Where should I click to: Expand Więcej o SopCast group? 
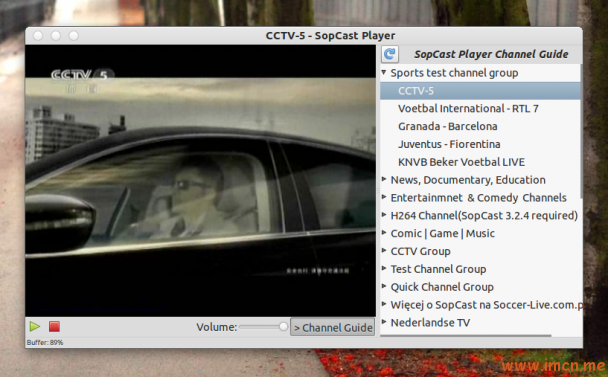[383, 304]
